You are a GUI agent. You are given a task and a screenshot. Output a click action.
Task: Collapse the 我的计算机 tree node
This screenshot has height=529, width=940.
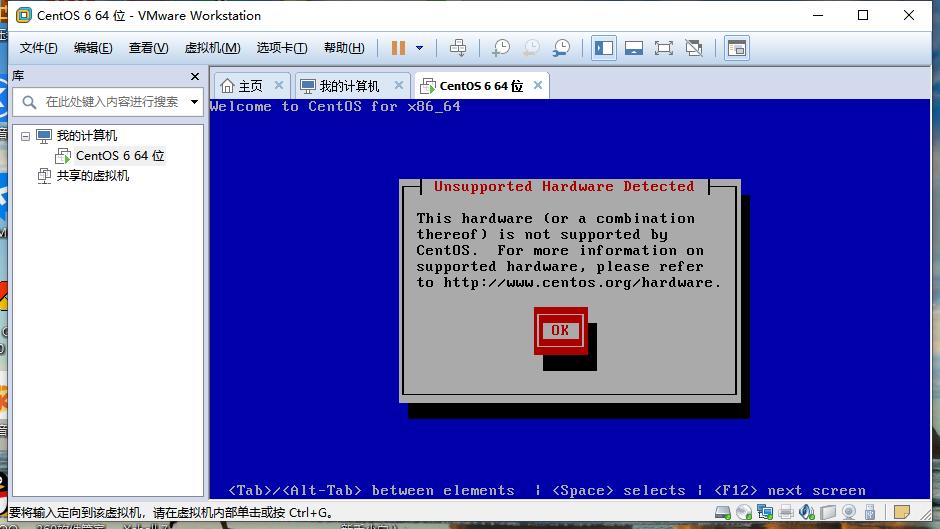tap(25, 136)
